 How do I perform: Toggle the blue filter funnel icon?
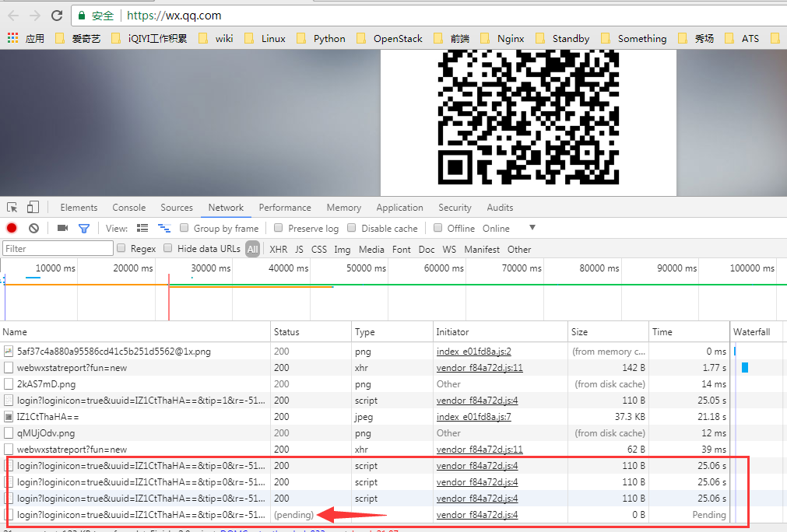[84, 229]
